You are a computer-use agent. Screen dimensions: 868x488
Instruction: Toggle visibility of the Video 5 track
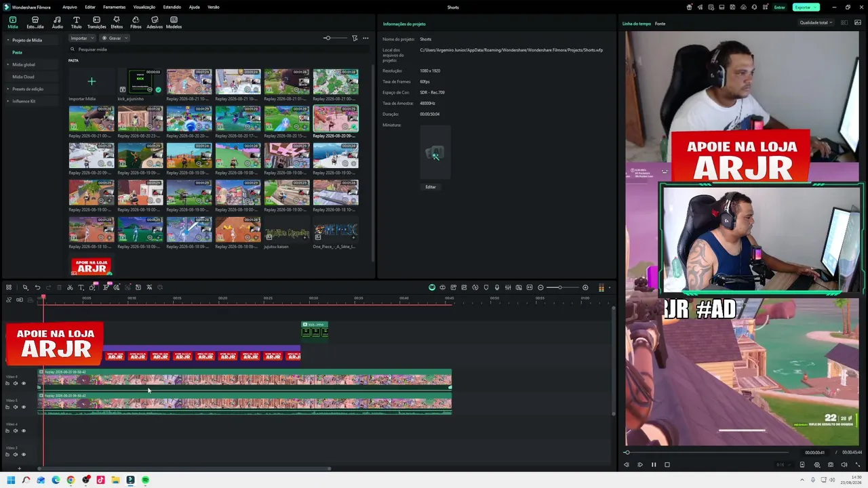24,407
